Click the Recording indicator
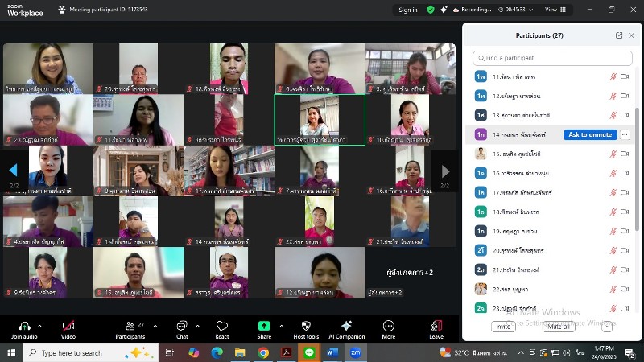The width and height of the screenshot is (644, 362). 472,10
